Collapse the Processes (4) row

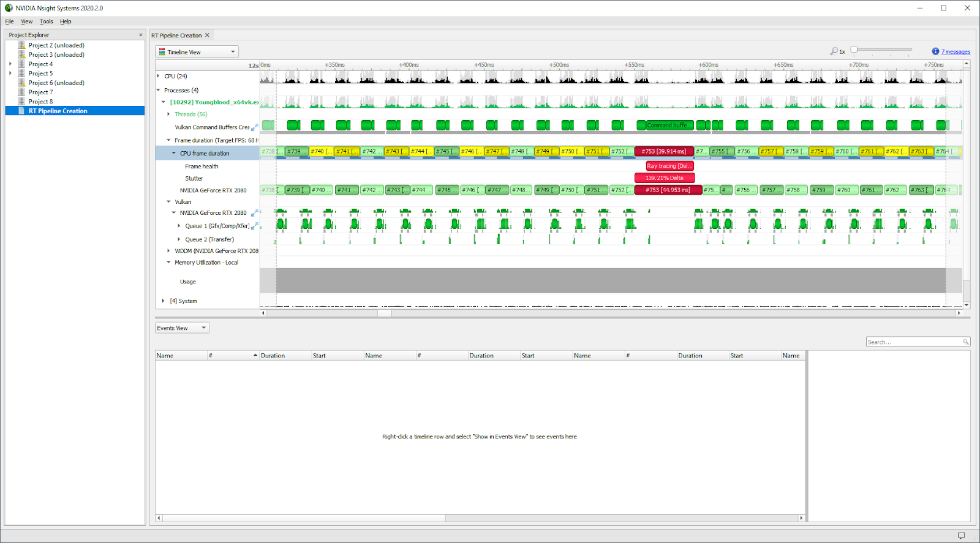point(158,90)
